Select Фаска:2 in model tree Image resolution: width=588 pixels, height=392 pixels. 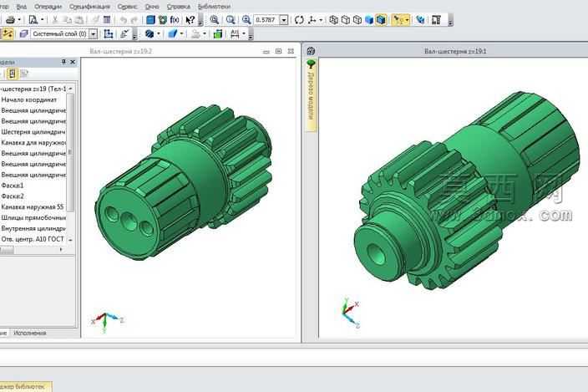point(12,196)
